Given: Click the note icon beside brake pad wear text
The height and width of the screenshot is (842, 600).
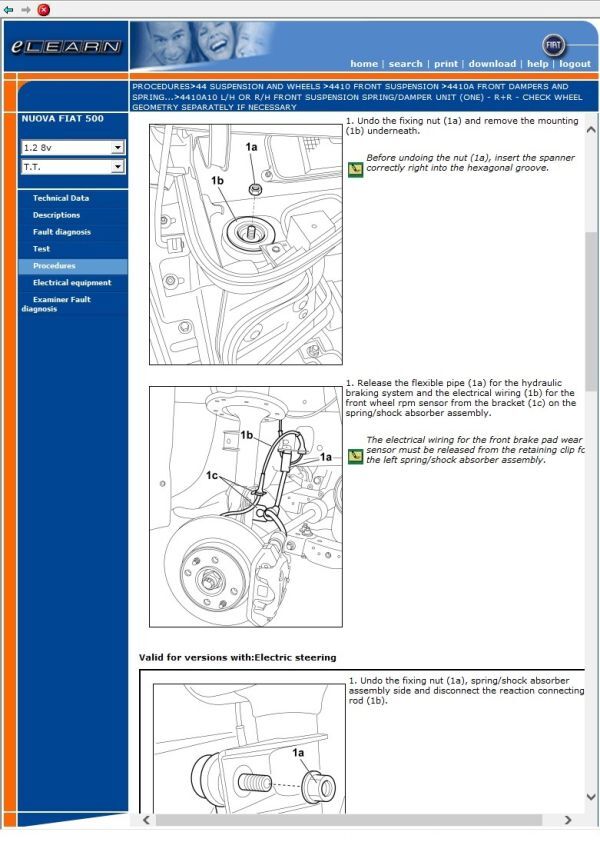Looking at the screenshot, I should [355, 456].
